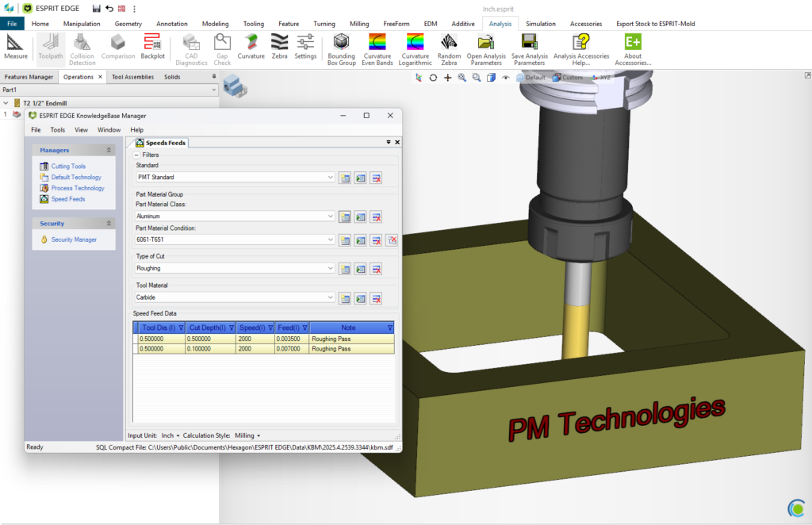Choose Curvature Even Bands display
The image size is (812, 525).
(377, 42)
